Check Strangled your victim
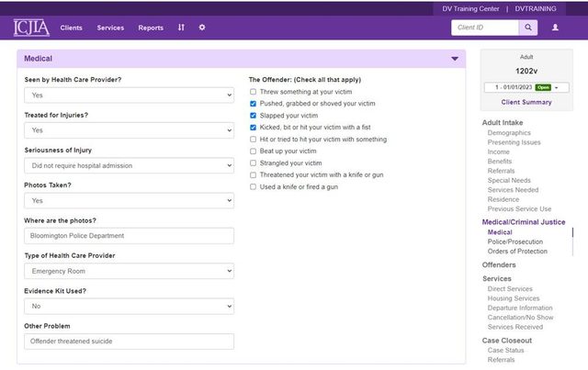The image size is (588, 370). tap(254, 163)
